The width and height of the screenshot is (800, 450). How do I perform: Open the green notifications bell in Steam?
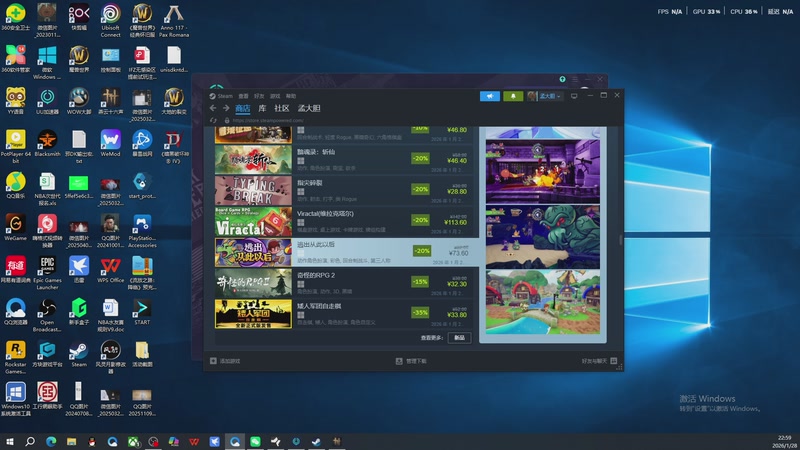513,96
